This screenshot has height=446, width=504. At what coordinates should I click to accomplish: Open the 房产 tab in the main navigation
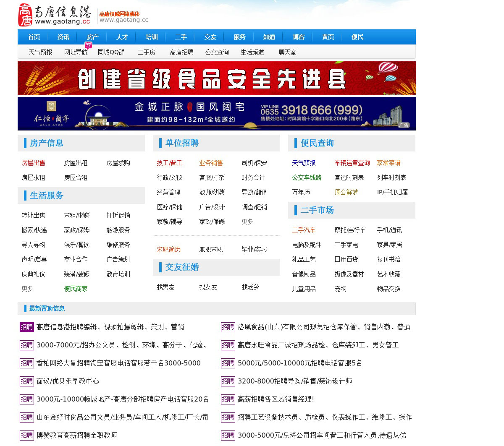click(x=93, y=37)
